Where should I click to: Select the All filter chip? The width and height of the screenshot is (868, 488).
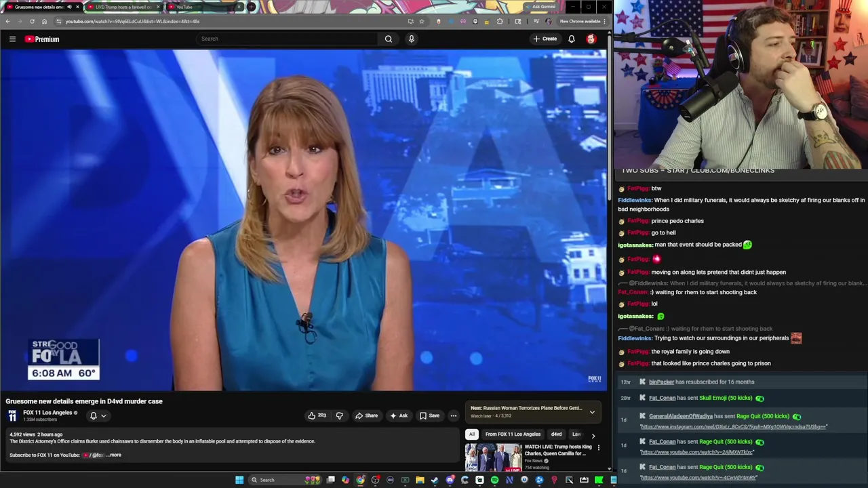(x=472, y=434)
